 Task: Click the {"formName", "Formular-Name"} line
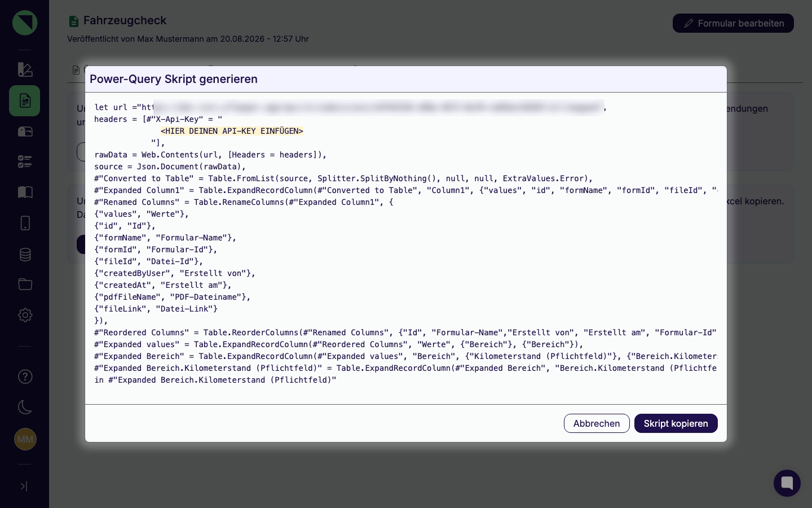point(165,238)
